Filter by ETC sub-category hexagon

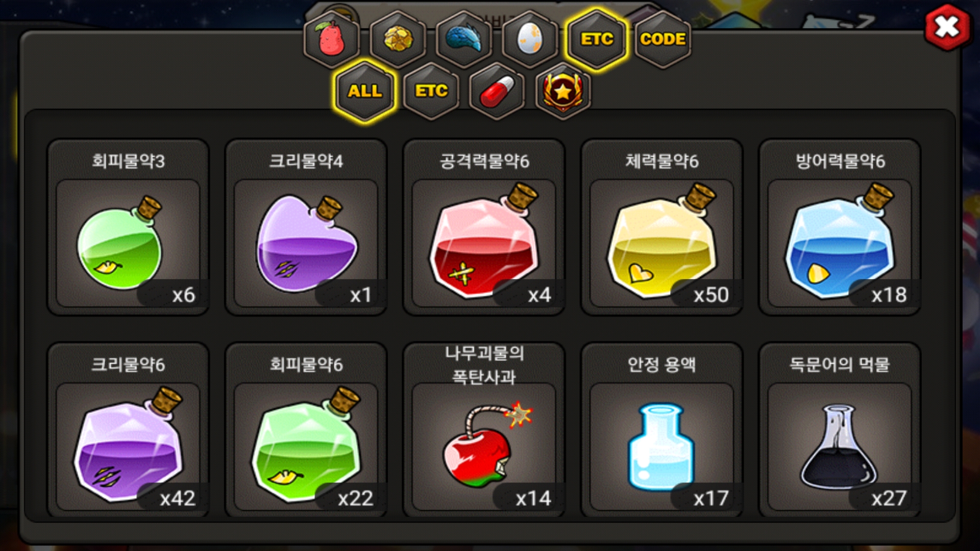(431, 91)
